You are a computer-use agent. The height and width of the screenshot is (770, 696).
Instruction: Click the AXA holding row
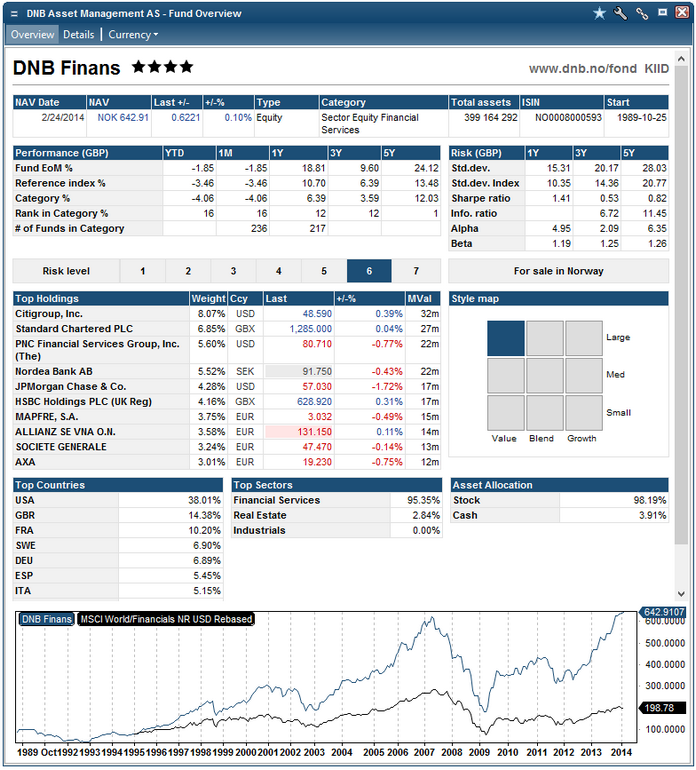coord(226,462)
